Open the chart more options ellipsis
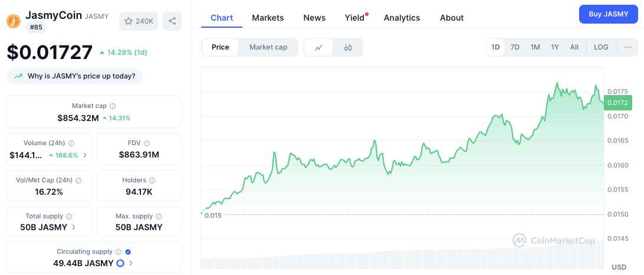This screenshot has height=275, width=644. tap(628, 47)
